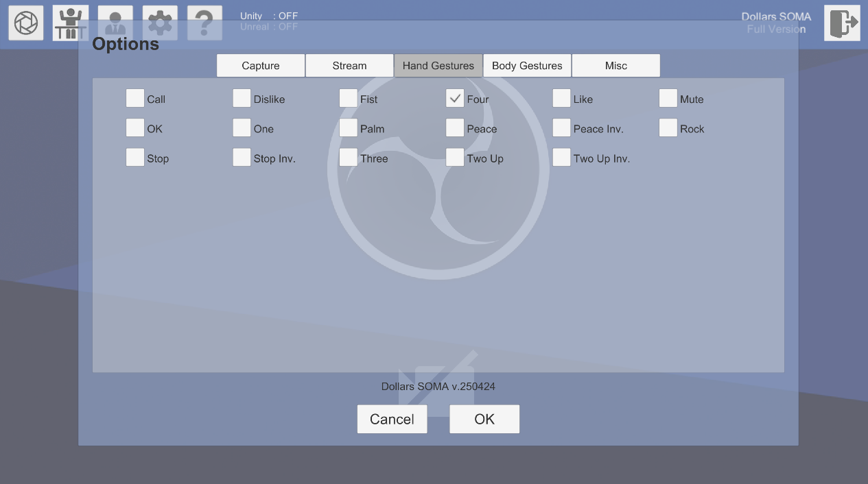Open settings via the gear icon
Screen dimensions: 868x484
(x=160, y=23)
